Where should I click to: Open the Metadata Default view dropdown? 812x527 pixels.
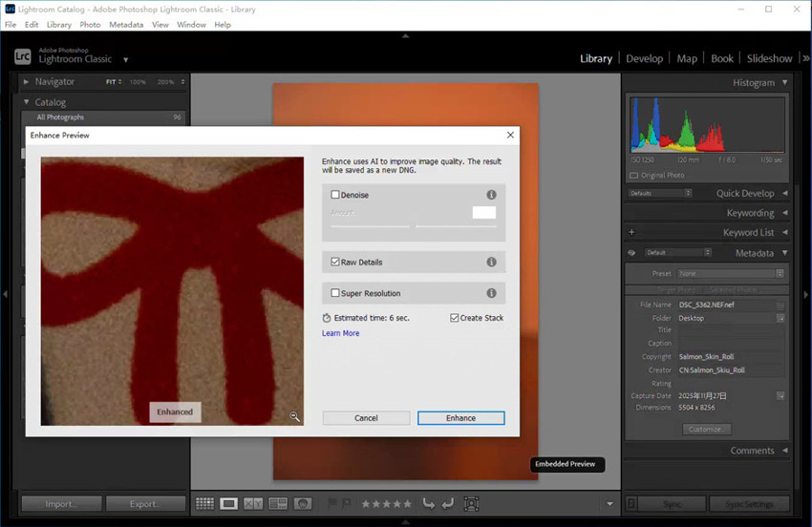[x=677, y=253]
